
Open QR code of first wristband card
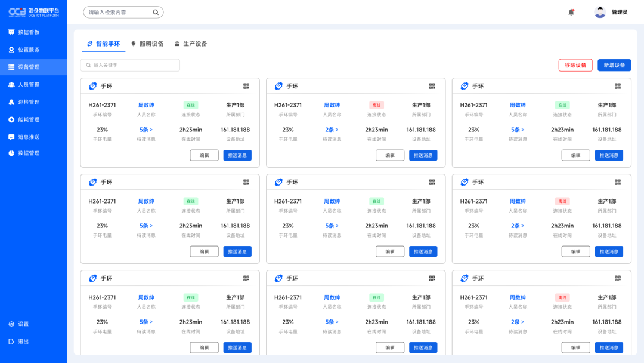pos(246,86)
